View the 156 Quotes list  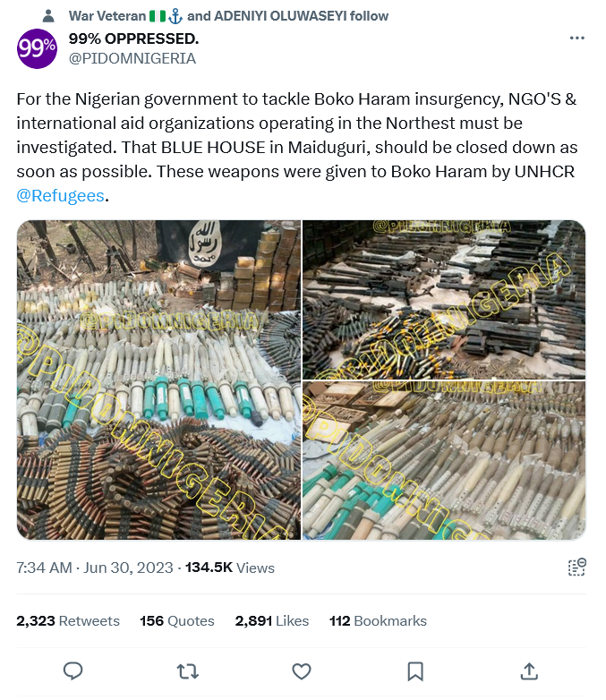[177, 620]
